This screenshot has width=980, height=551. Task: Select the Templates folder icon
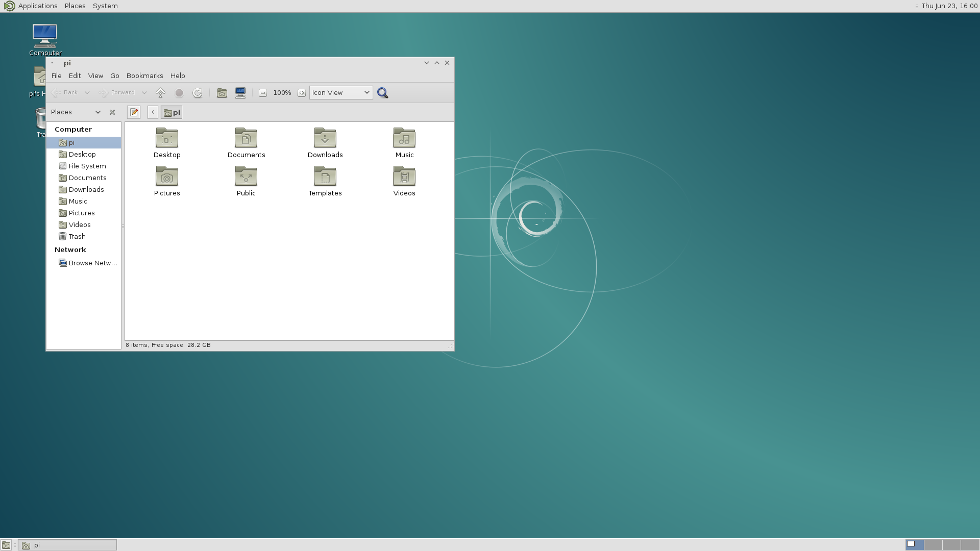325,181
